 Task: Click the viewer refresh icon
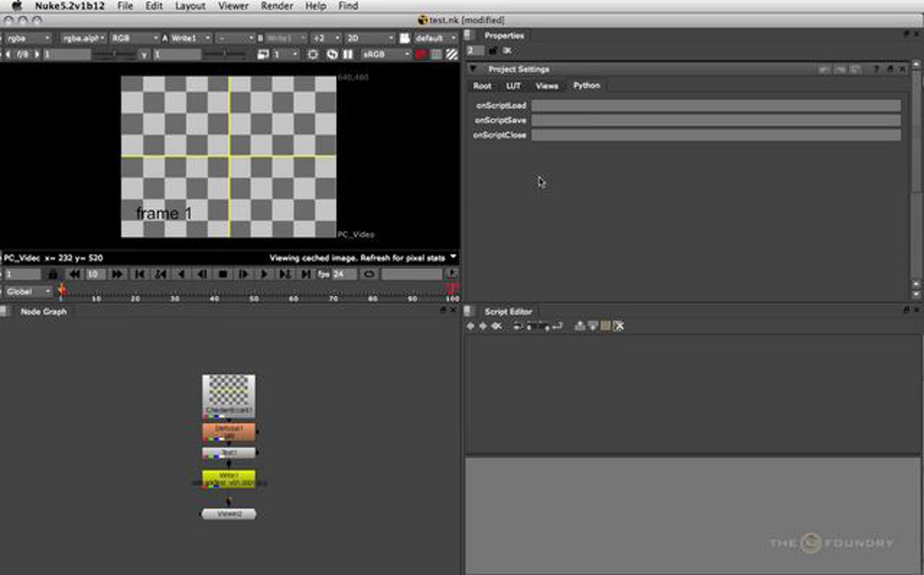331,54
